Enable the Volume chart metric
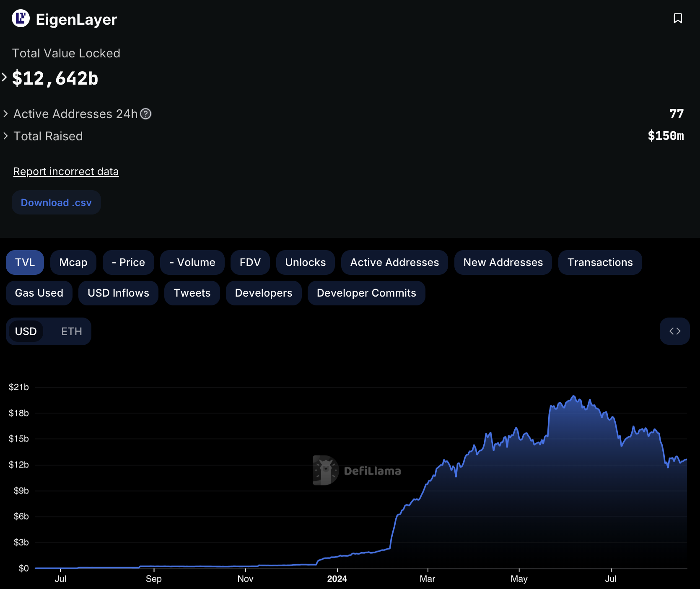 [x=192, y=263]
